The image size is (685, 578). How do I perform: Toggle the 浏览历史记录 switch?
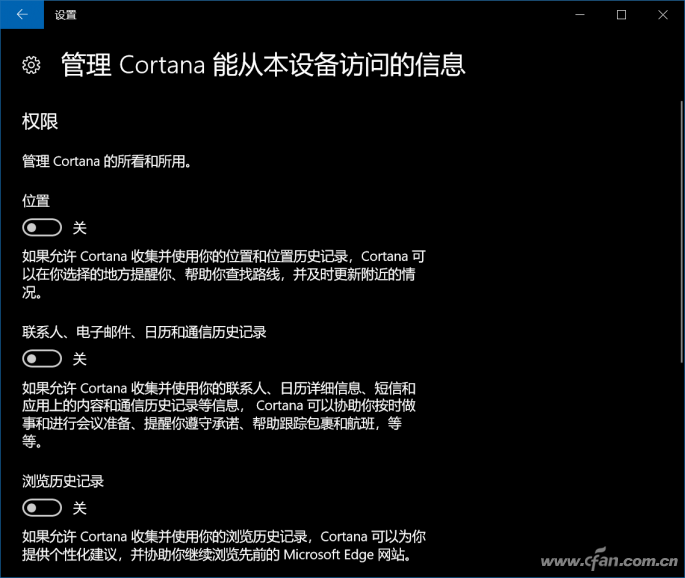click(x=42, y=508)
